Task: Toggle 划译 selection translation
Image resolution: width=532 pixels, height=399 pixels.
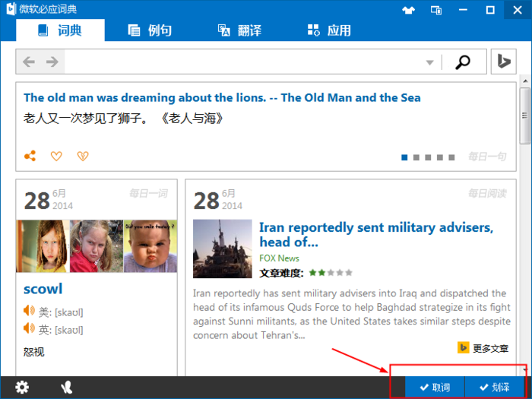Action: point(495,387)
